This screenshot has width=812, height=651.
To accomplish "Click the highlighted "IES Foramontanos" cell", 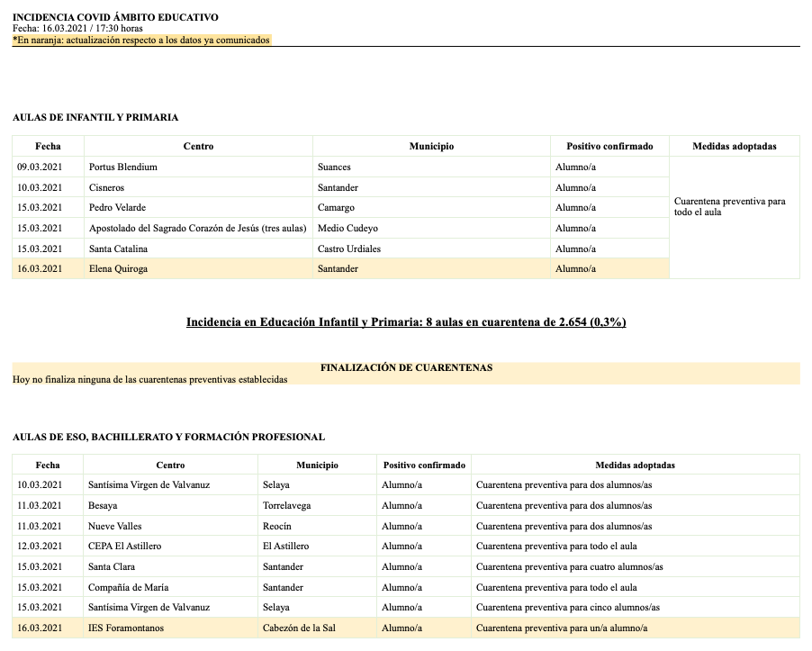I will [126, 628].
